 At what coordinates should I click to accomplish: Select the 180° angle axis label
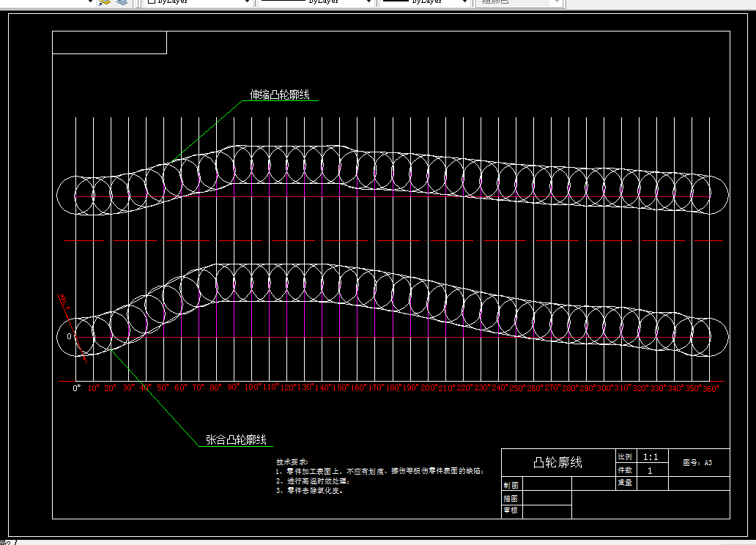coord(393,388)
